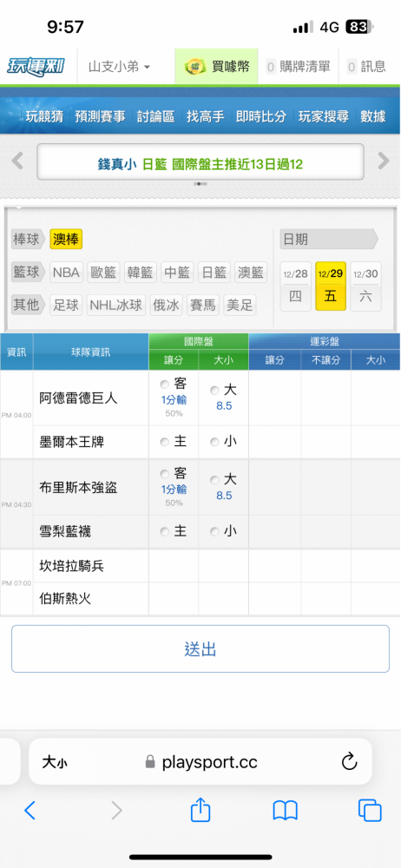401x868 pixels.
Task: Open 討論區 in navigation bar
Action: pos(155,116)
